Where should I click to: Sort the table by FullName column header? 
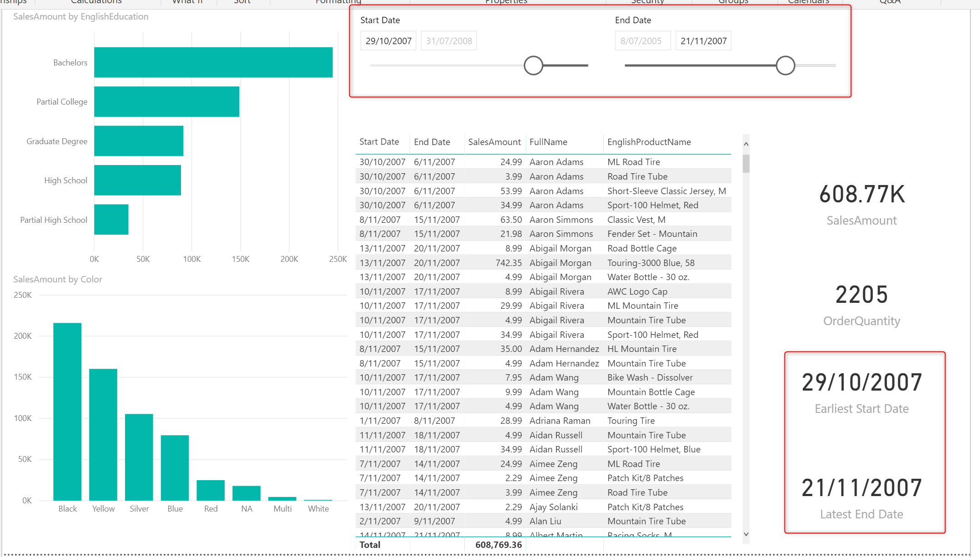coord(548,142)
